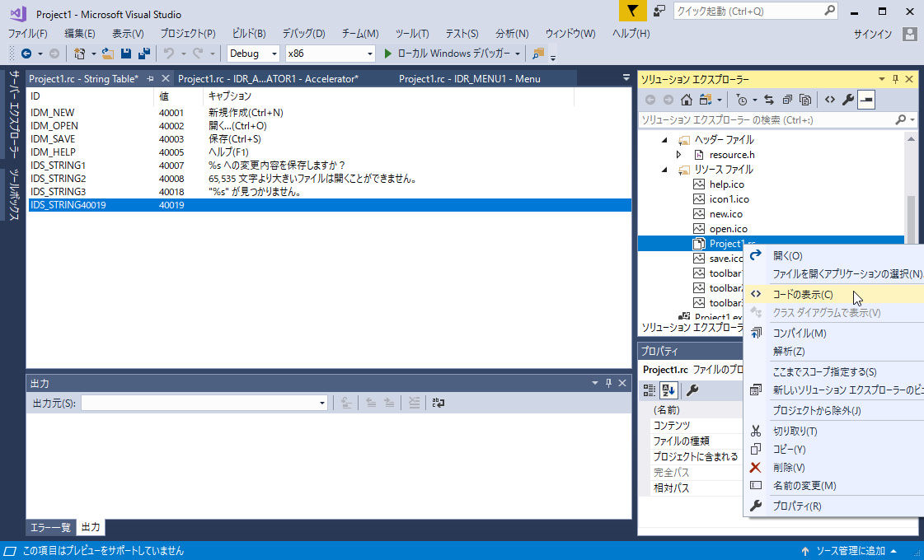Click the Navigate Backward arrow in main toolbar
Viewport: 924px width, 560px height.
(x=26, y=54)
